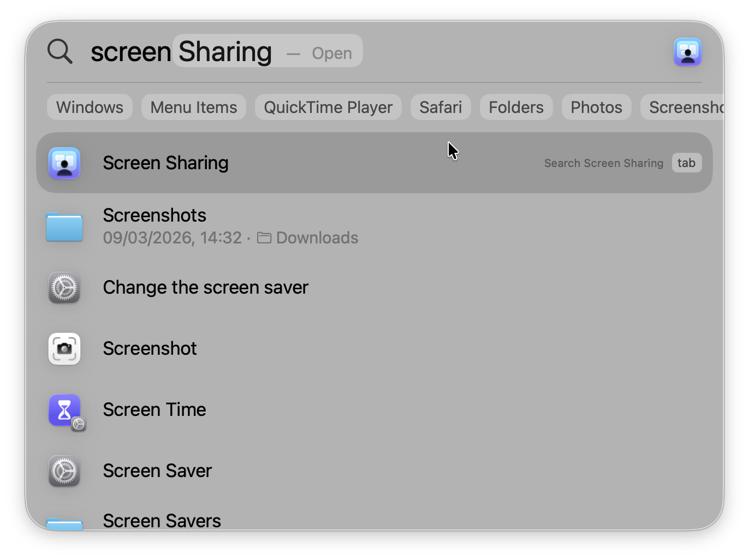Viewport: 749px width, 560px height.
Task: Click the magnifying glass search icon
Action: (x=60, y=52)
